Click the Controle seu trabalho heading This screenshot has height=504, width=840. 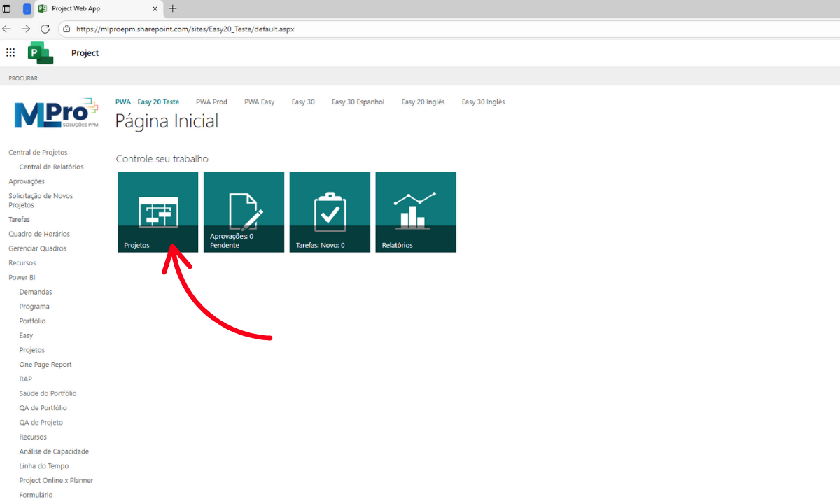(x=162, y=159)
